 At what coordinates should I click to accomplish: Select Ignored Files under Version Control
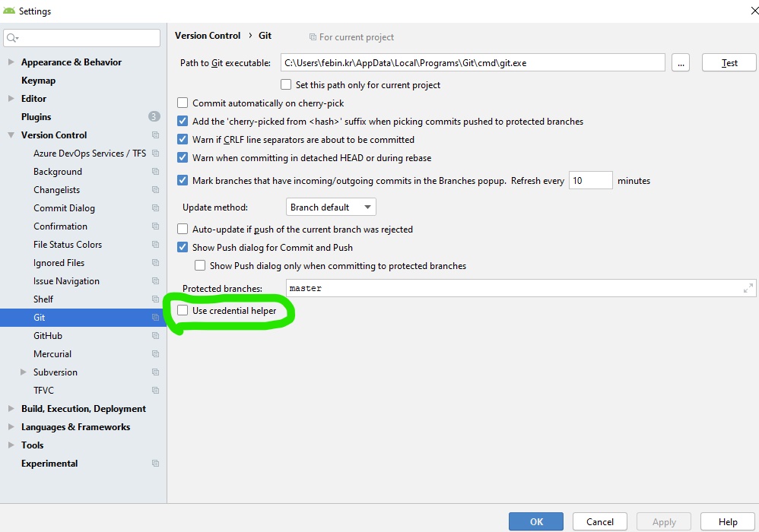(59, 263)
